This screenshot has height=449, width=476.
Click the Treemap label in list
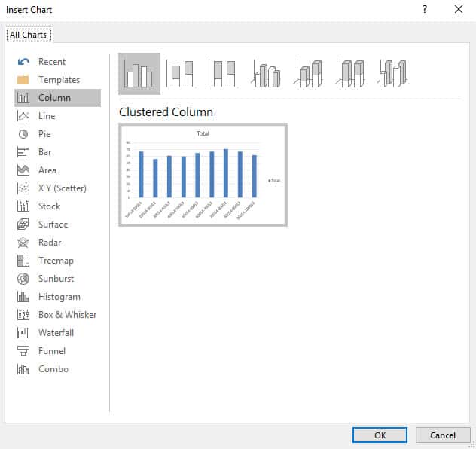[56, 261]
